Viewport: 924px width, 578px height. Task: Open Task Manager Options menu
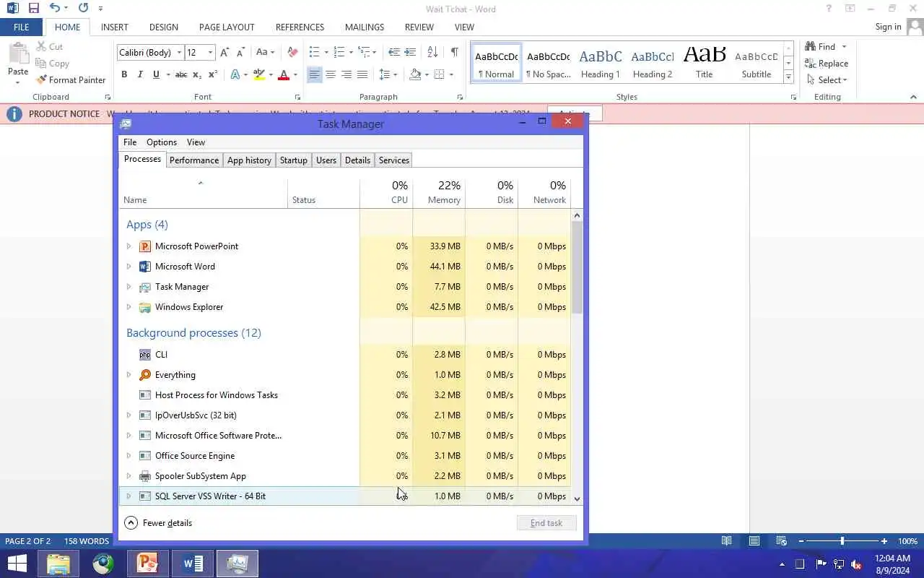point(161,142)
